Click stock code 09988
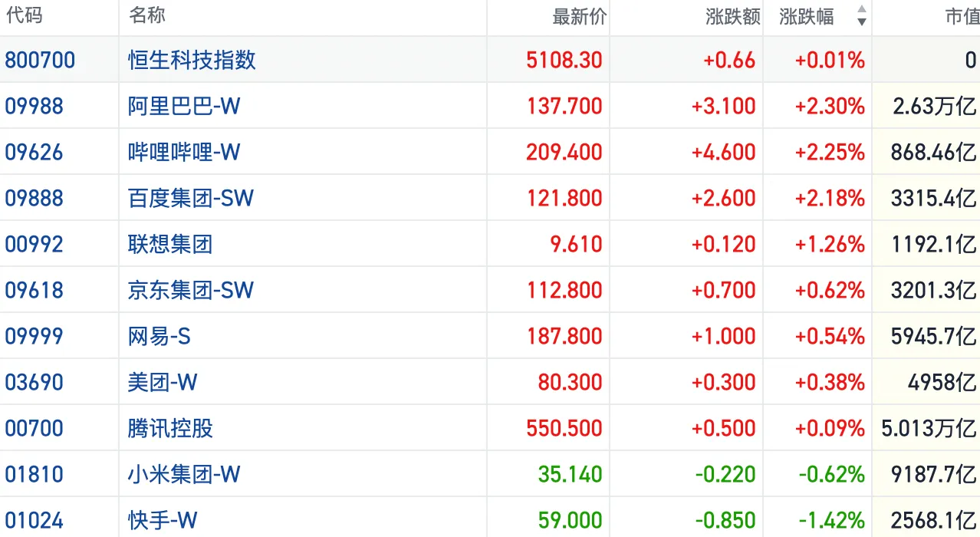The height and width of the screenshot is (537, 980). click(34, 106)
